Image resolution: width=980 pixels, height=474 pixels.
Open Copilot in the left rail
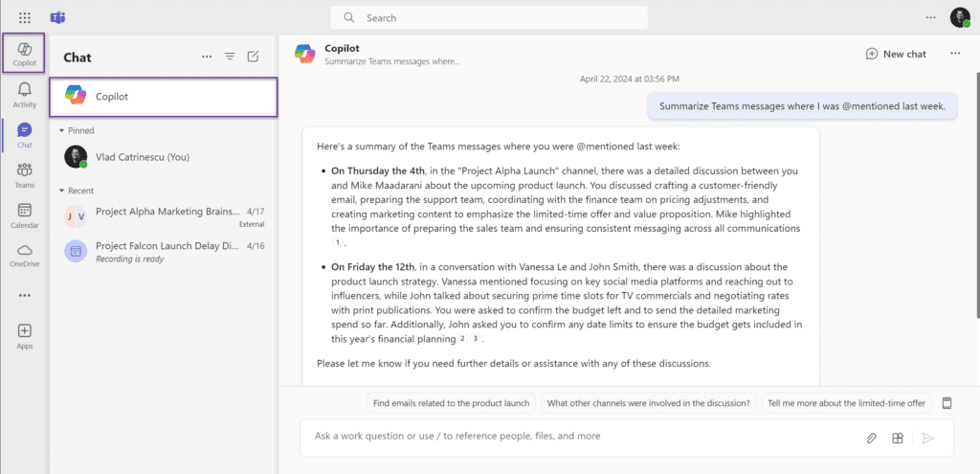coord(24,54)
